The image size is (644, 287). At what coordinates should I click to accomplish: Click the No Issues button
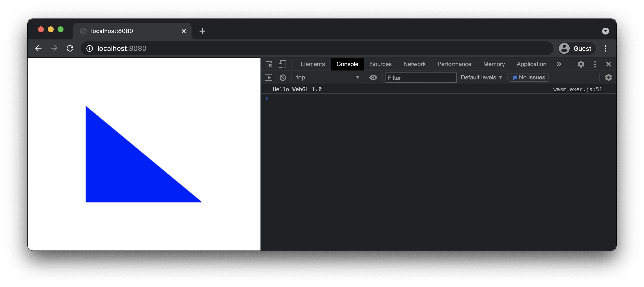pos(529,78)
